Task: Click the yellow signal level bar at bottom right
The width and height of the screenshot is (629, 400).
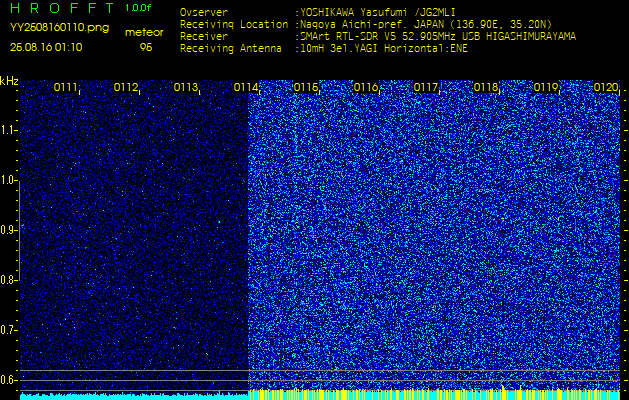Action: (x=434, y=394)
